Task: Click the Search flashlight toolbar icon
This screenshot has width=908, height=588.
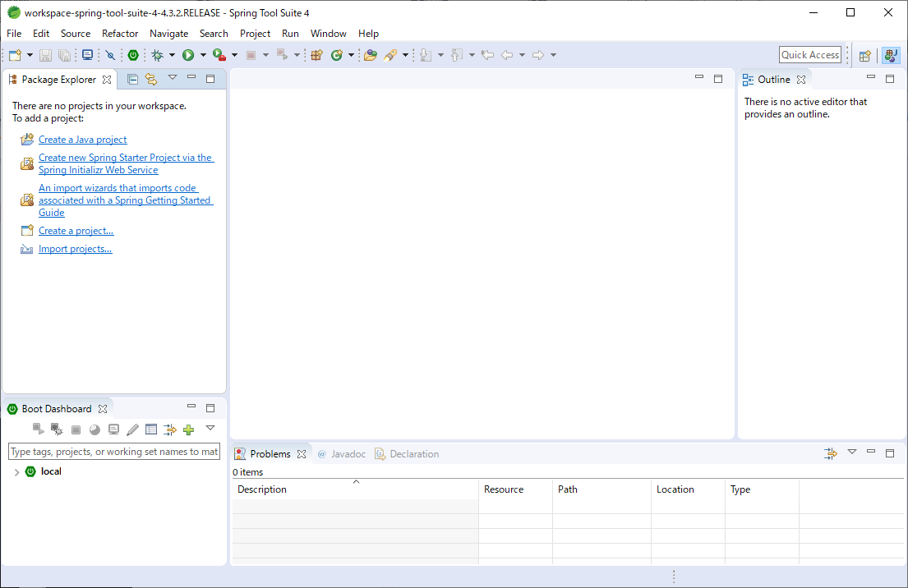Action: [x=390, y=55]
